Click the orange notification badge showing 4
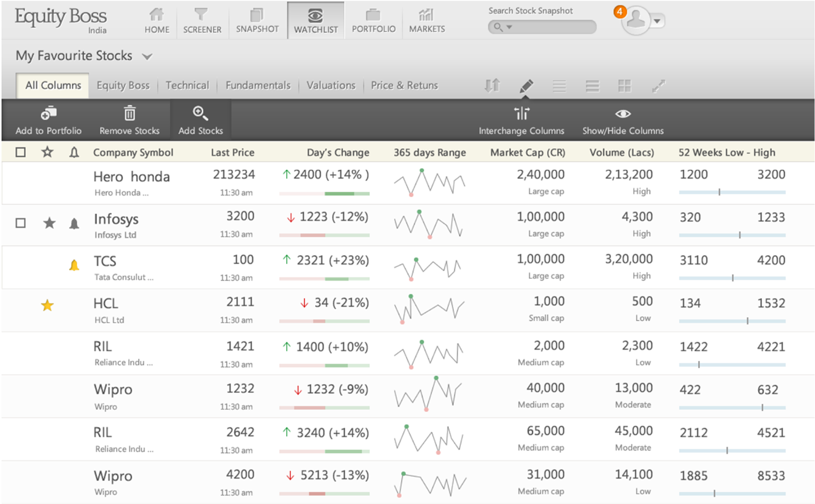The height and width of the screenshot is (504, 815). pos(620,12)
